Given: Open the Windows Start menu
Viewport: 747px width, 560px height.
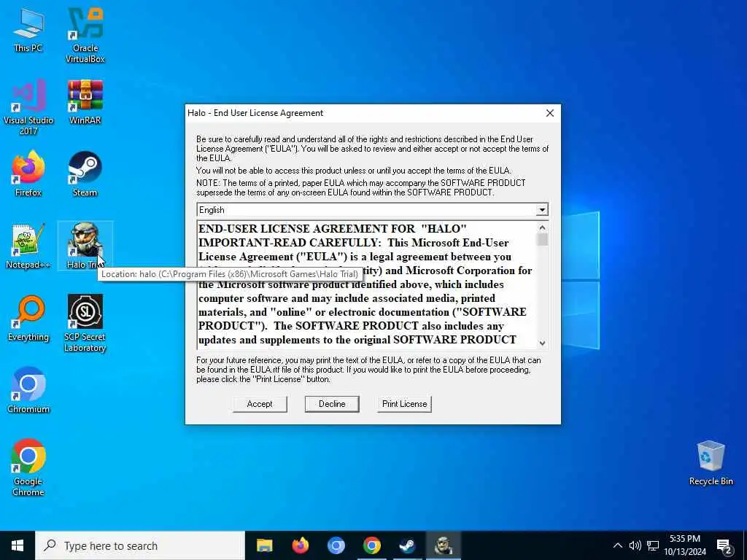Looking at the screenshot, I should (x=18, y=545).
